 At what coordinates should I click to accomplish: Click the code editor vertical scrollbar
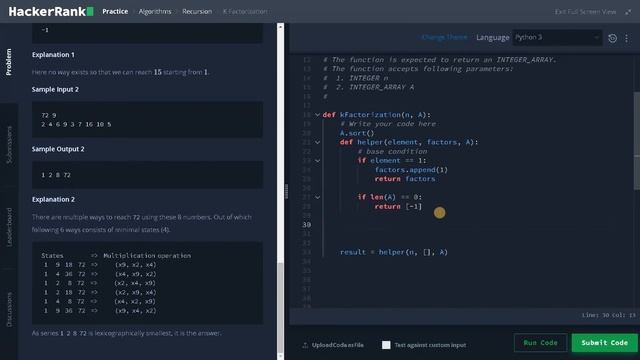[636, 141]
